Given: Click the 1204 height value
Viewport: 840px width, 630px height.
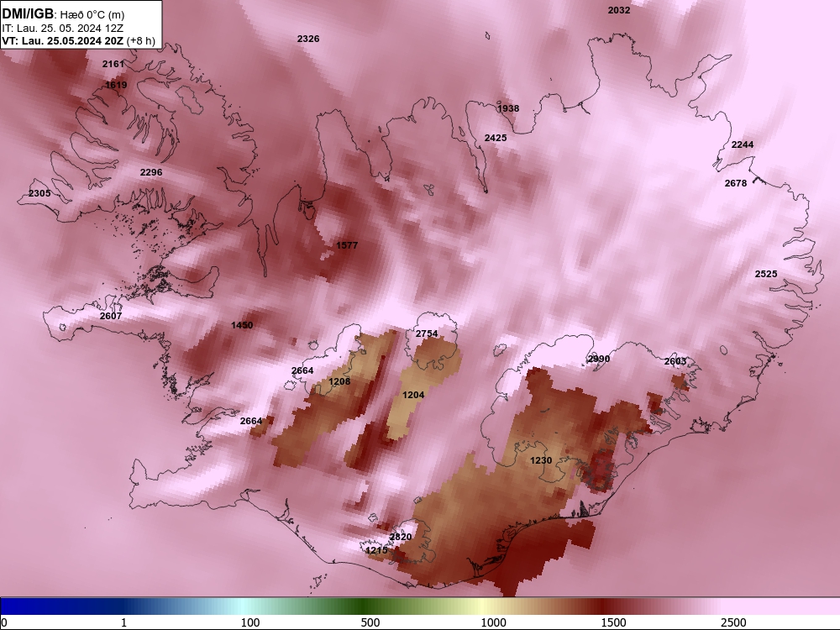Looking at the screenshot, I should (413, 395).
